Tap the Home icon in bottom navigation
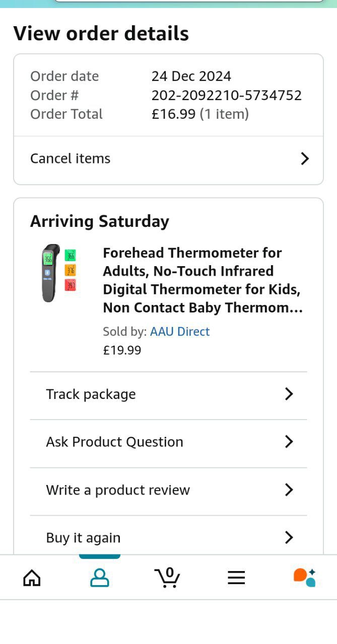The image size is (337, 644). click(x=32, y=578)
